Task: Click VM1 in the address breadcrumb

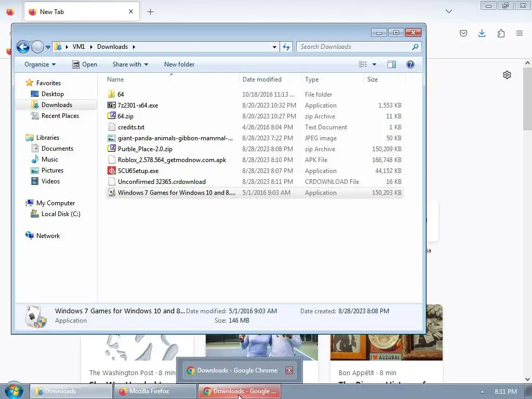Action: tap(79, 47)
